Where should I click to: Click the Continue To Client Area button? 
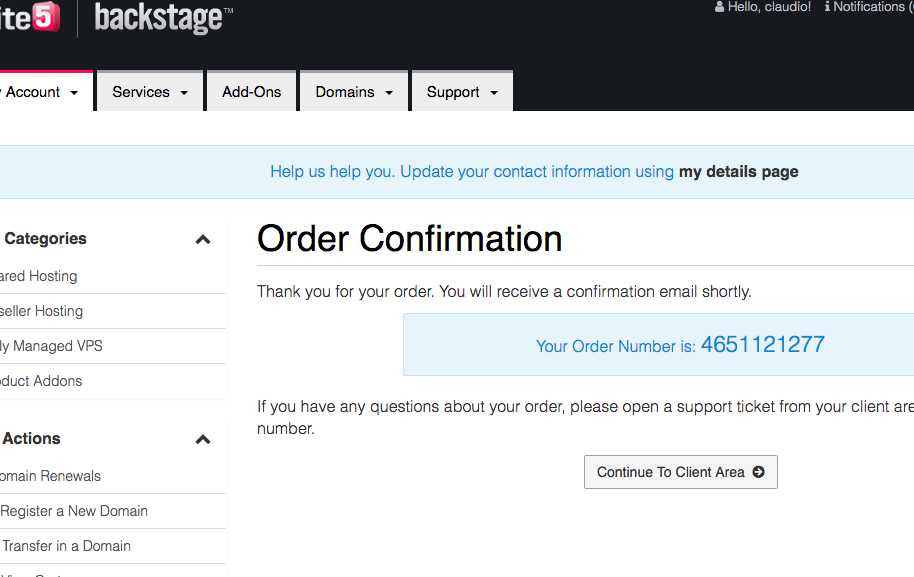680,472
